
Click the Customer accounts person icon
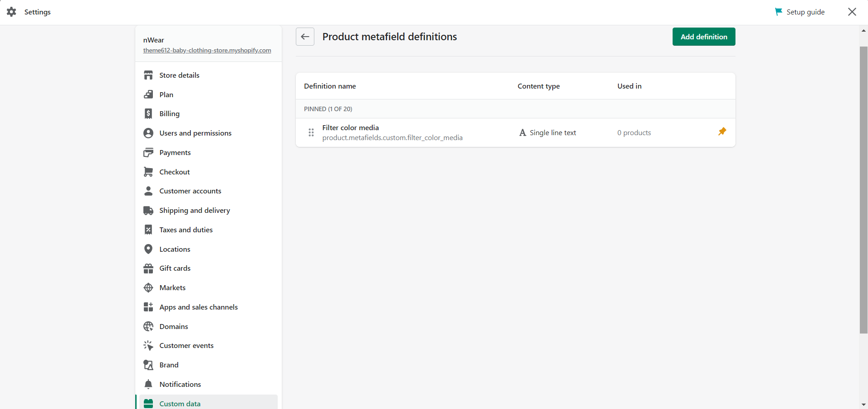tap(148, 191)
